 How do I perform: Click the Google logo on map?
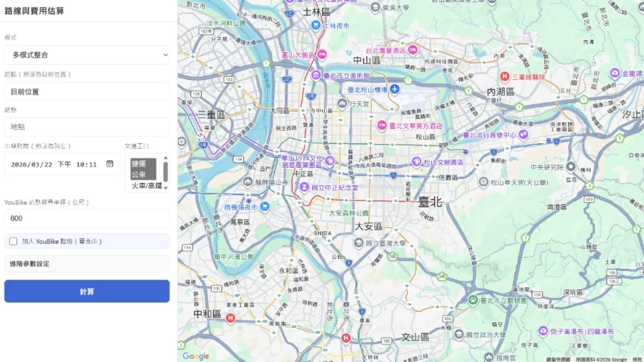[x=196, y=356]
